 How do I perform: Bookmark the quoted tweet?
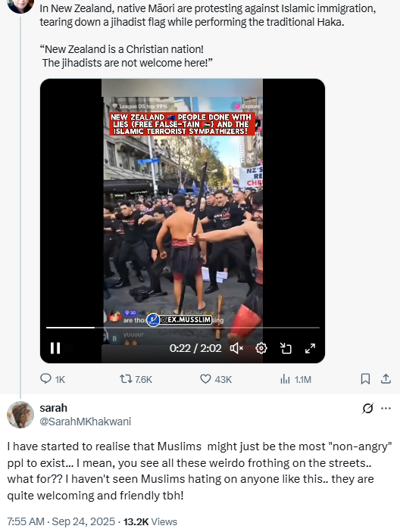[x=365, y=379]
